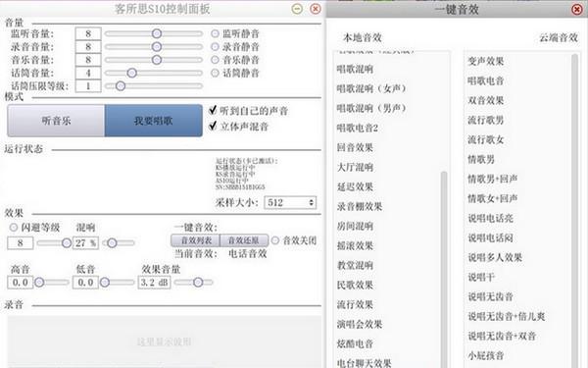Select 情歌男+回声 cloud effect
The height and width of the screenshot is (368, 588).
(x=492, y=179)
